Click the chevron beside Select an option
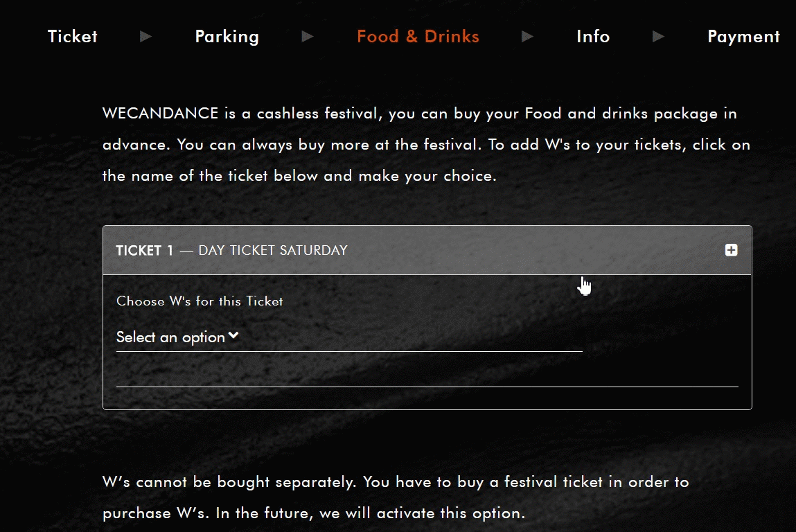The width and height of the screenshot is (796, 532). 233,335
